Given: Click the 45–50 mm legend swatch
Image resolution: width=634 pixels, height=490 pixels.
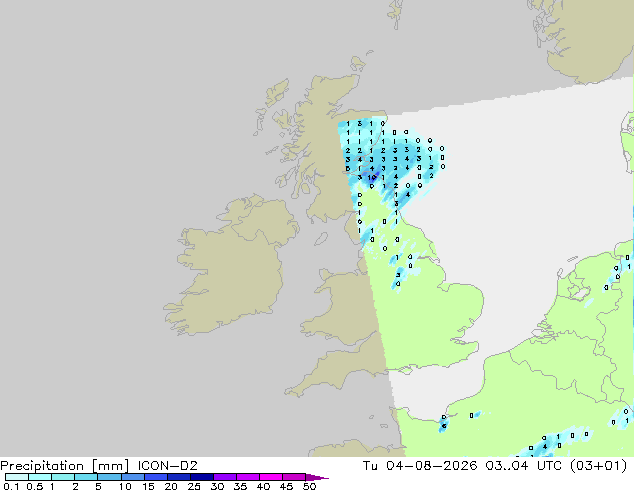Looking at the screenshot, I should click(294, 477).
